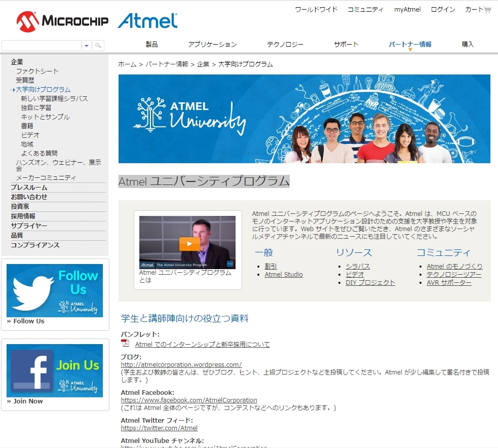Open キットとサンプル sidebar item
Viewport: 498px width, 448px height.
point(46,117)
